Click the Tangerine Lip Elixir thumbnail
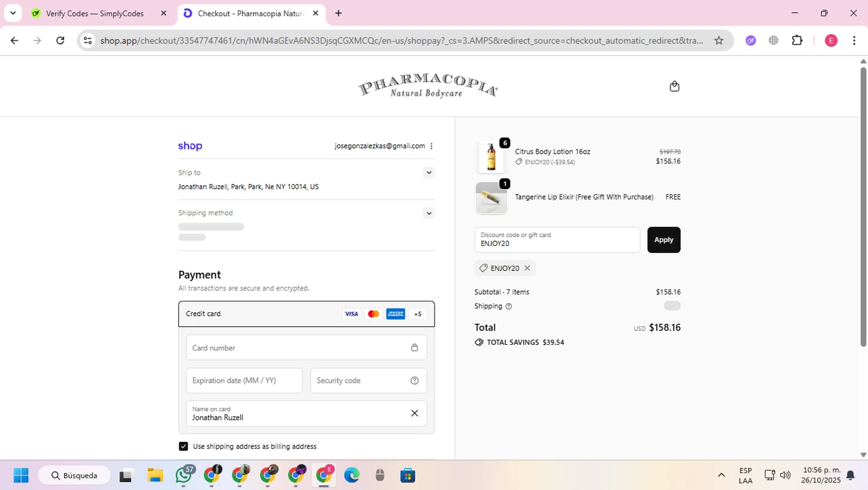Image resolution: width=868 pixels, height=490 pixels. [491, 198]
